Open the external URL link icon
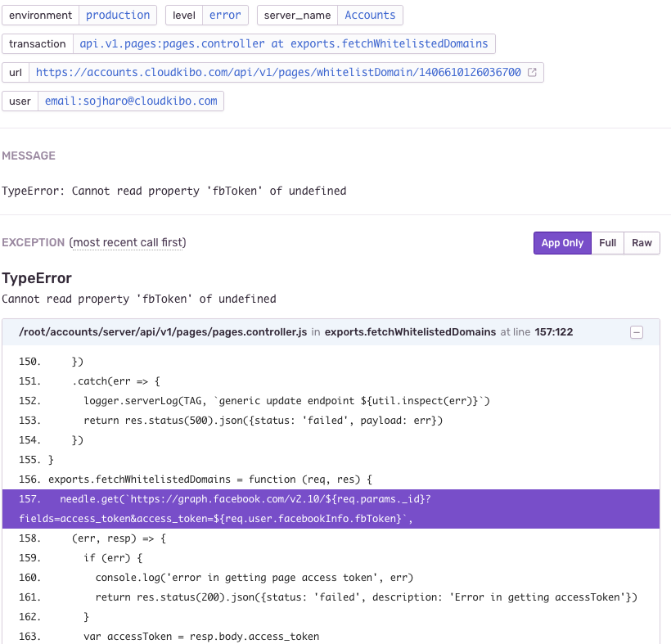Viewport: 671px width, 644px height. 532,72
